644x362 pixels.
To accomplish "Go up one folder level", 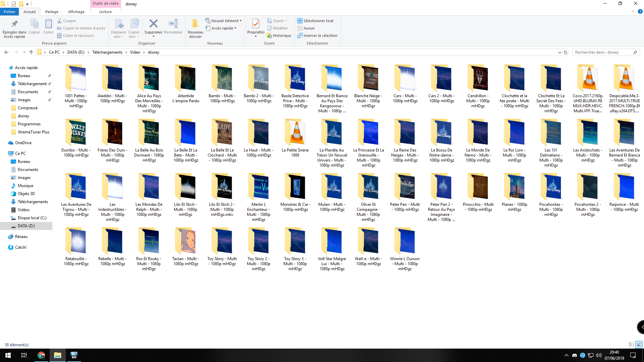I will pyautogui.click(x=31, y=52).
